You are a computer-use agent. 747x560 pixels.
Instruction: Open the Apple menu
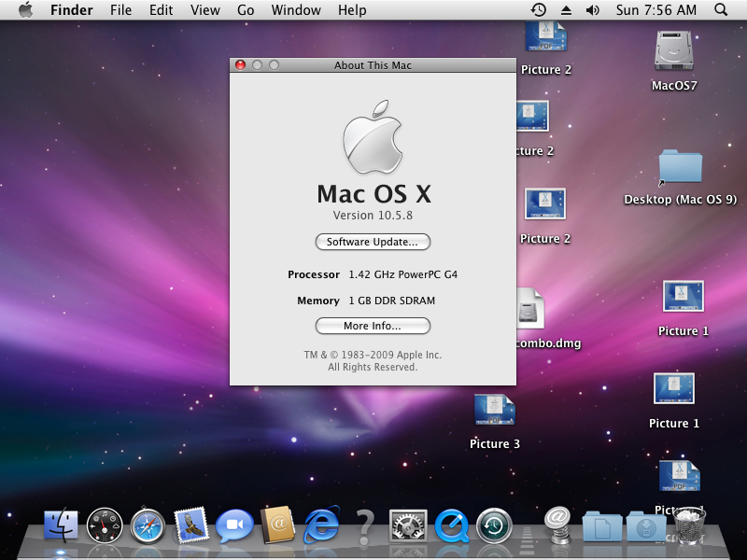(26, 10)
